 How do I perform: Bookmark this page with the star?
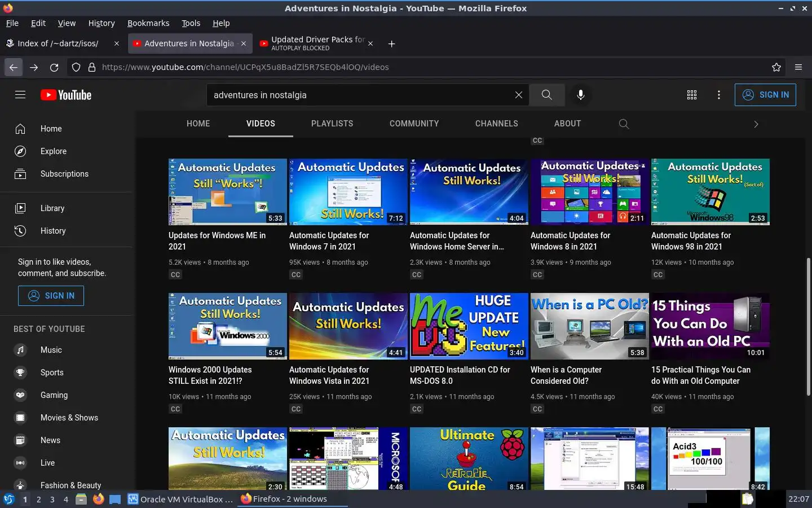pyautogui.click(x=776, y=67)
